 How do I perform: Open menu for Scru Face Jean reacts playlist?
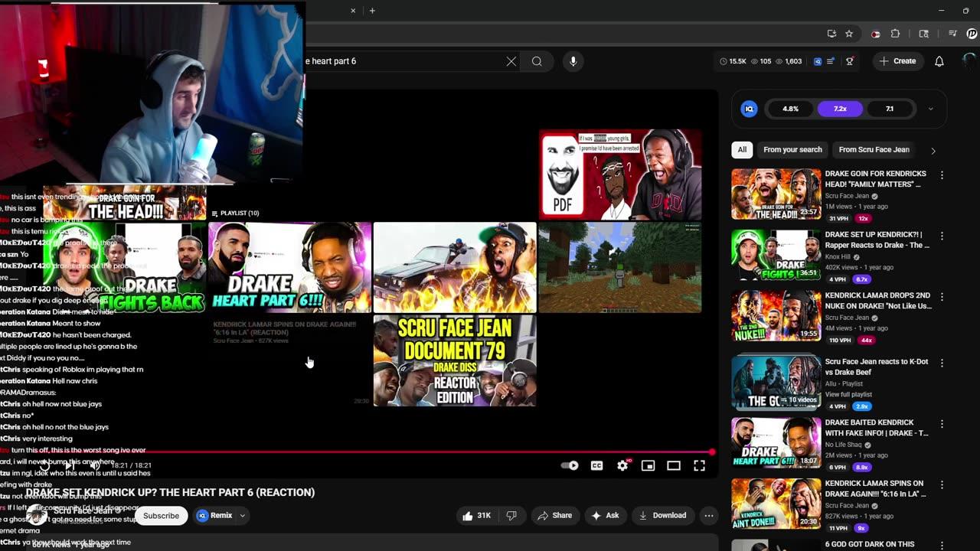pos(942,363)
